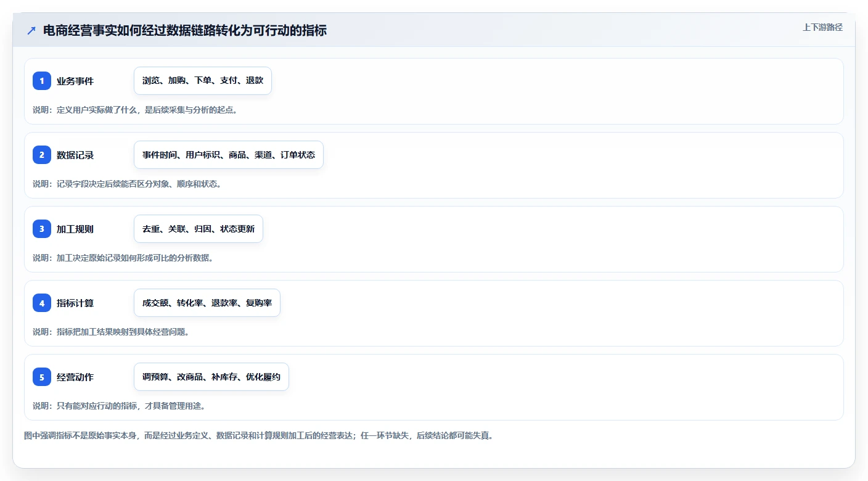Screen dimensions: 868x481
Task: Select the 加工规则 step label
Action: (x=75, y=229)
